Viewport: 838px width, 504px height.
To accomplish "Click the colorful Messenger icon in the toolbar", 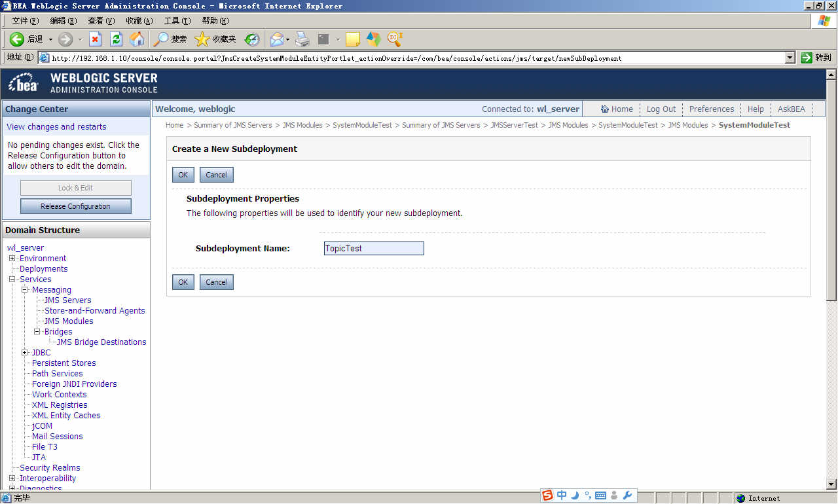I will [x=374, y=39].
